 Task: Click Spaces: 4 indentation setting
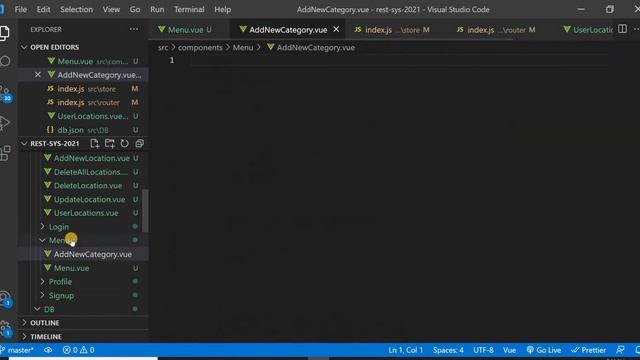click(448, 350)
